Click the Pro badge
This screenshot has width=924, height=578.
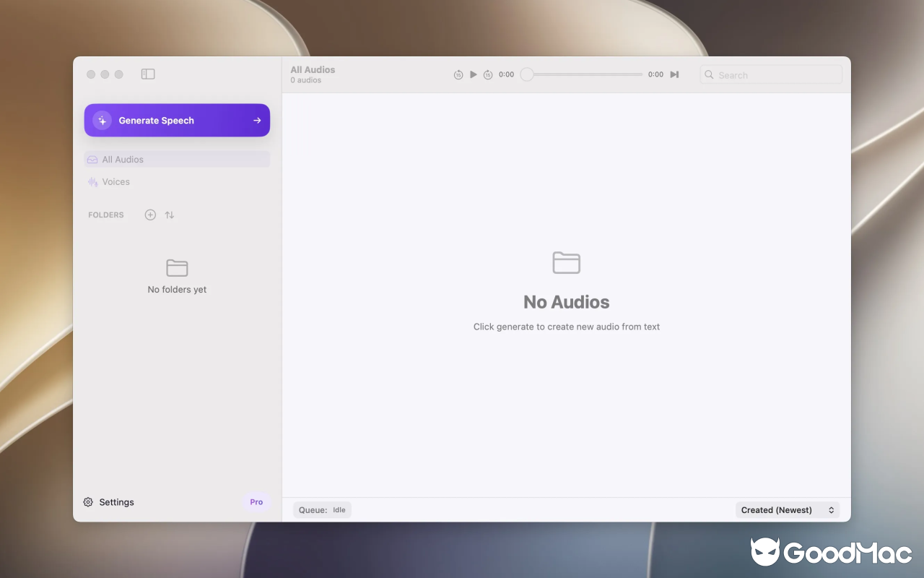coord(256,502)
